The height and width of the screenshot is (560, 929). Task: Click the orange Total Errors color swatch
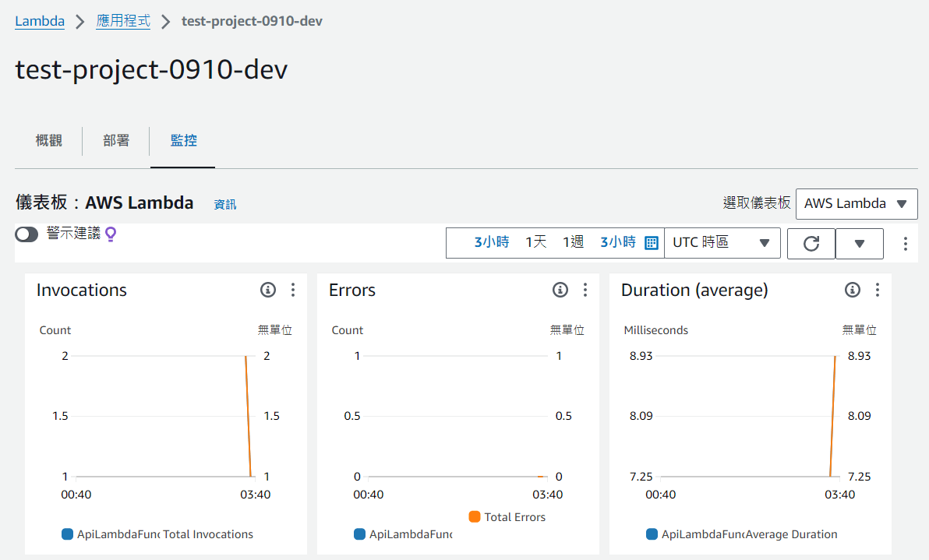pyautogui.click(x=475, y=516)
